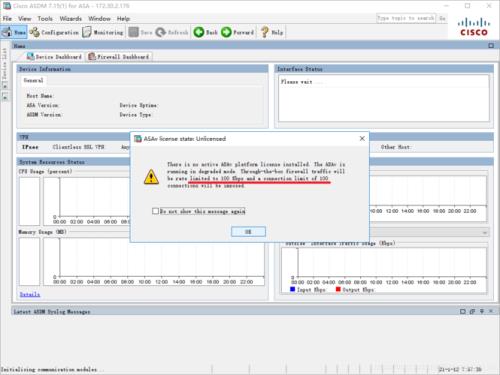The height and width of the screenshot is (375, 500).
Task: Click the Clientless SSL VPN label
Action: tap(78, 147)
